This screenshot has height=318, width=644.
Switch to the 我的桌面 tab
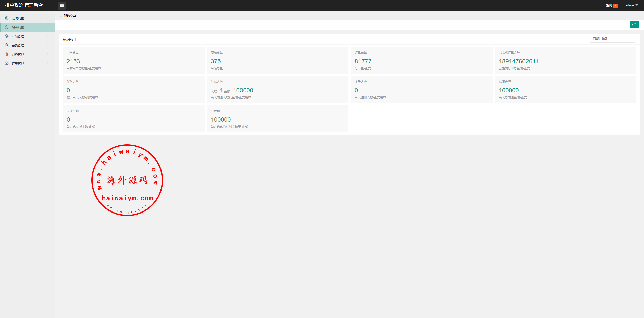[x=70, y=15]
